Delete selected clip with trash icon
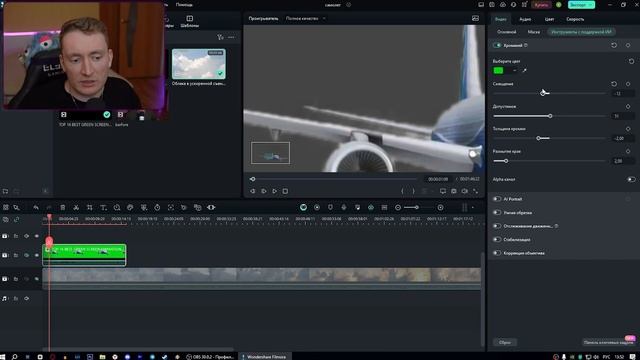Viewport: 640px width, 360px height. pyautogui.click(x=63, y=207)
